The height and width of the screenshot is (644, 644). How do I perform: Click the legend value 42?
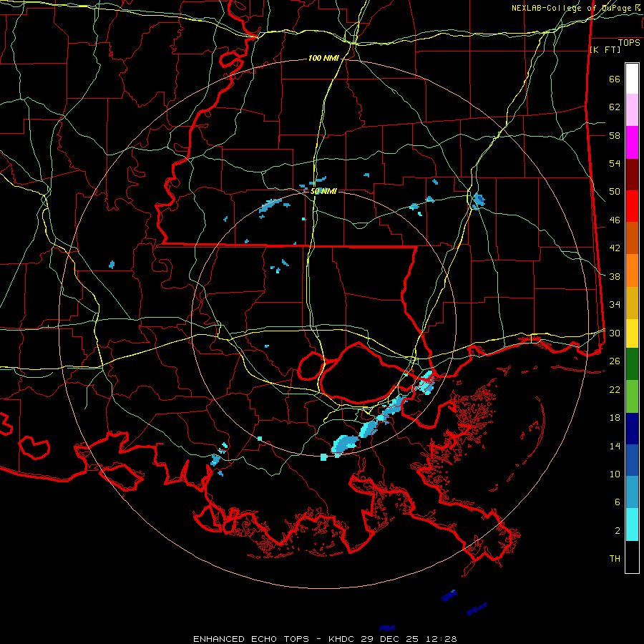tap(615, 248)
